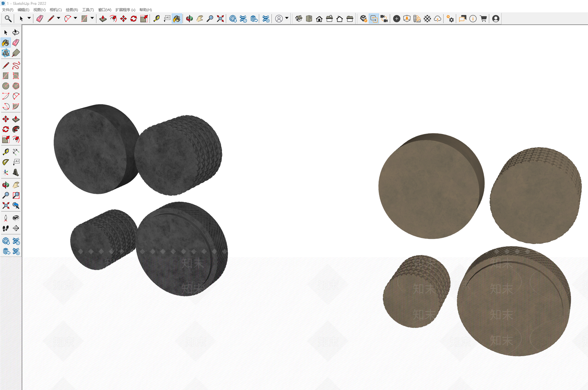588x390 pixels.
Task: Switch to Front view house icon
Action: 319,18
